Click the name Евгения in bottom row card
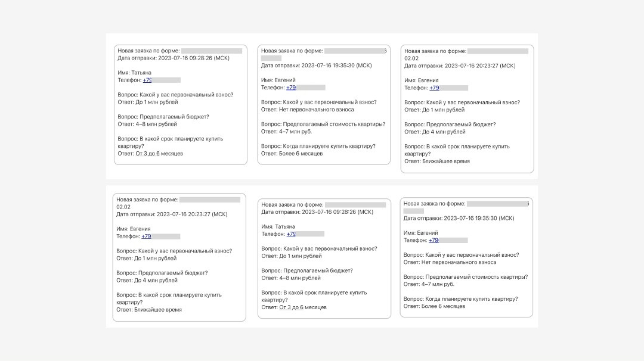644x361 pixels. click(140, 229)
